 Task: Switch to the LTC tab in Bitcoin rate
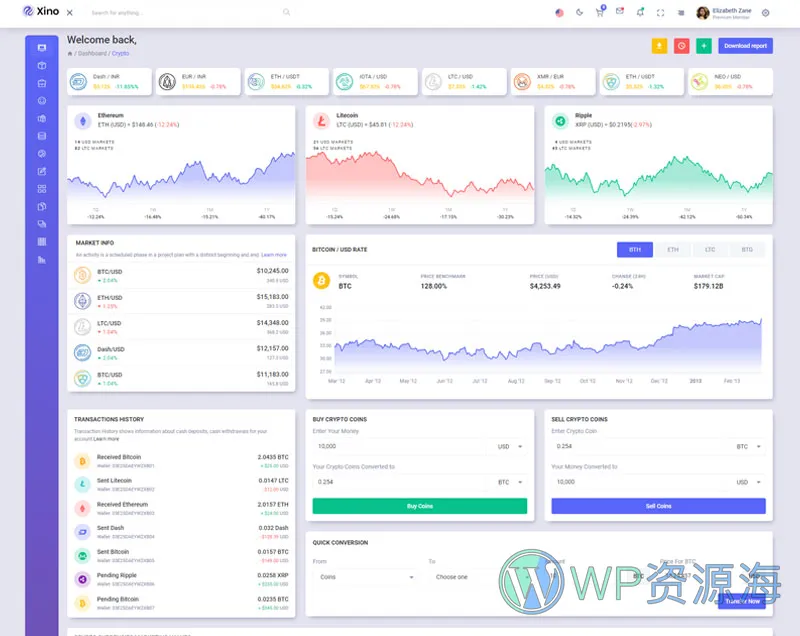tap(709, 249)
